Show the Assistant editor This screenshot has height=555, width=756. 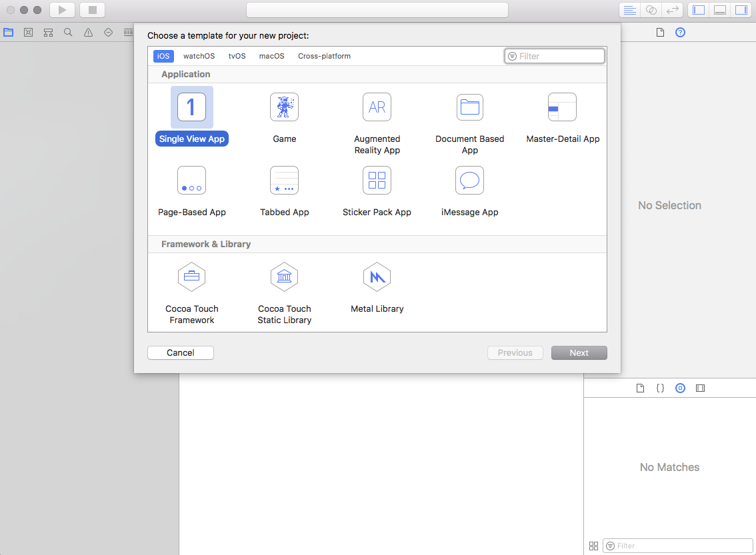click(651, 10)
